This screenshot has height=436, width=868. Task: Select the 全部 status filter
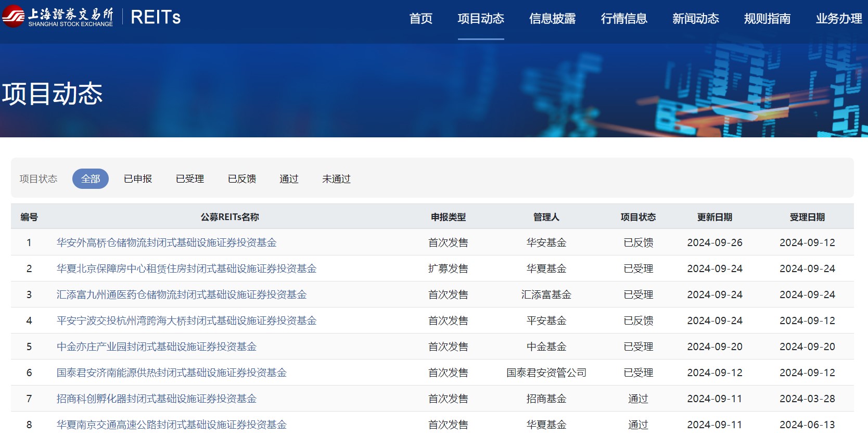(91, 179)
